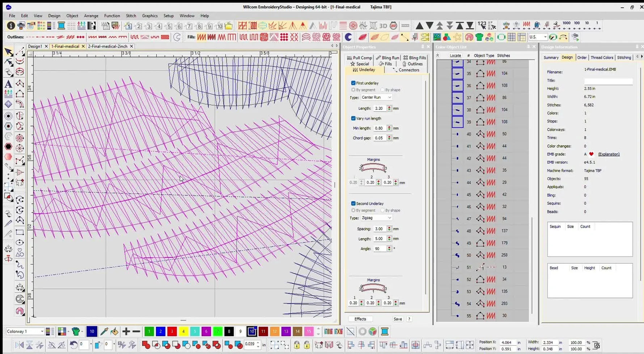Screen dimensions: 644x354
Task: Click the Locate button
Action: [456, 55]
